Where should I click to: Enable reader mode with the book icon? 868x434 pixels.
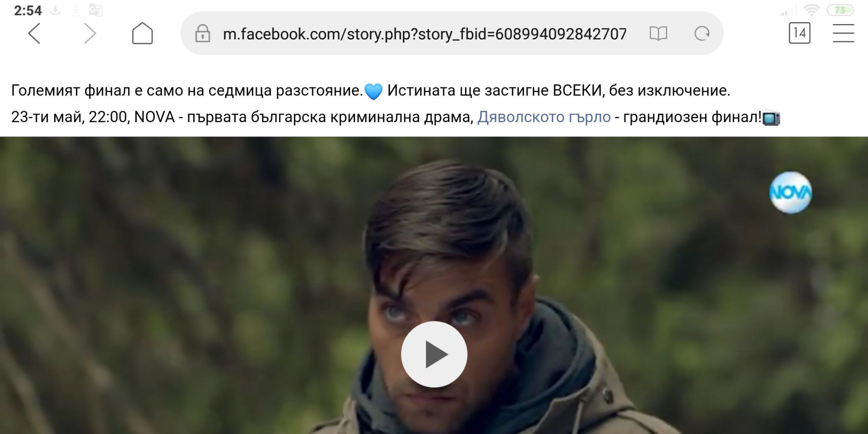click(x=658, y=33)
